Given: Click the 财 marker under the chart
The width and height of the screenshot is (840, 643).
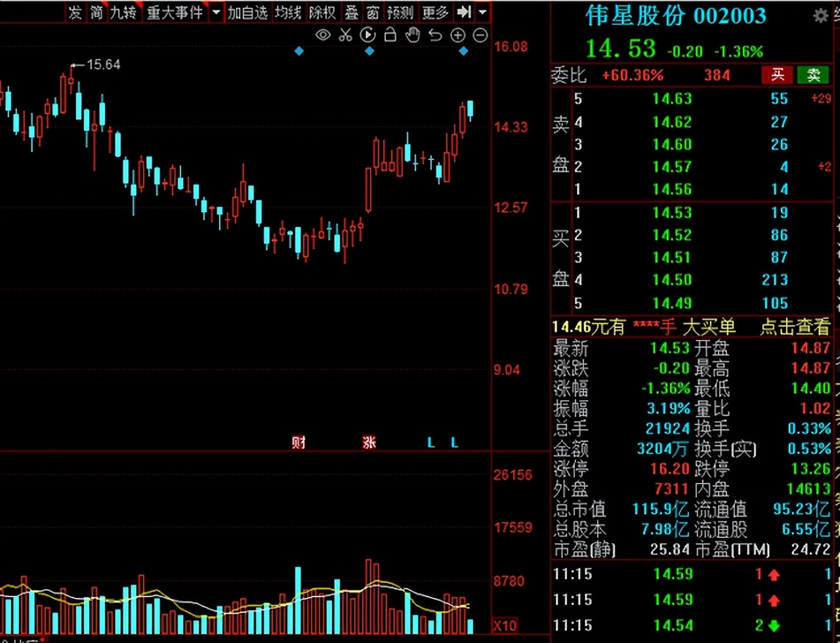Looking at the screenshot, I should (299, 442).
